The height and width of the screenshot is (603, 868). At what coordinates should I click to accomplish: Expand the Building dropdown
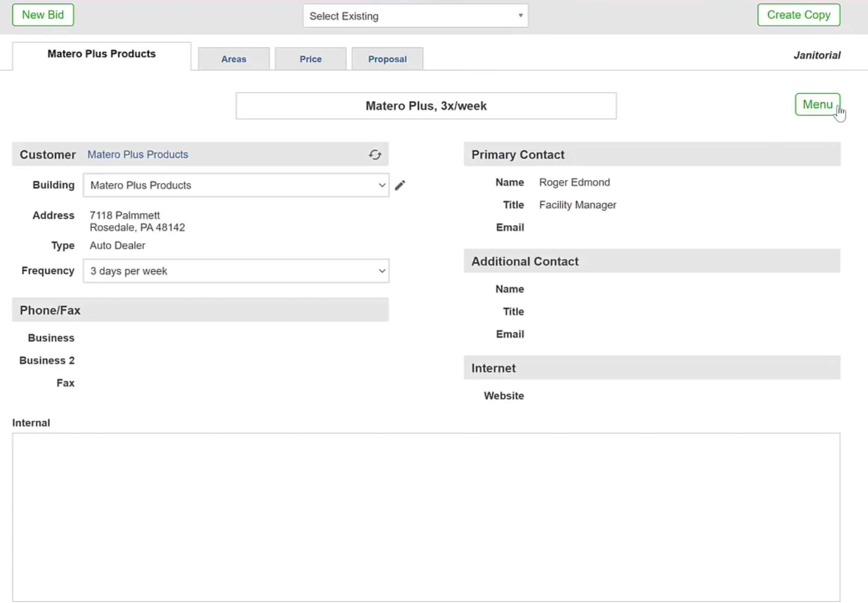coord(236,185)
